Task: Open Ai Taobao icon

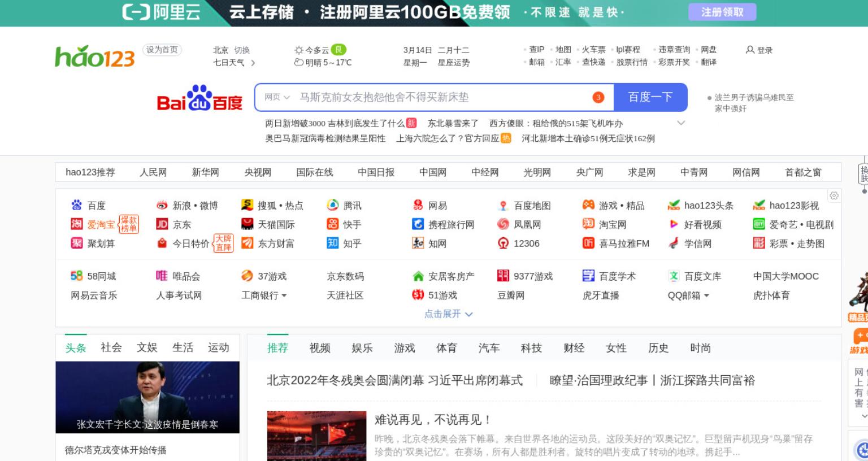Action: (x=76, y=224)
